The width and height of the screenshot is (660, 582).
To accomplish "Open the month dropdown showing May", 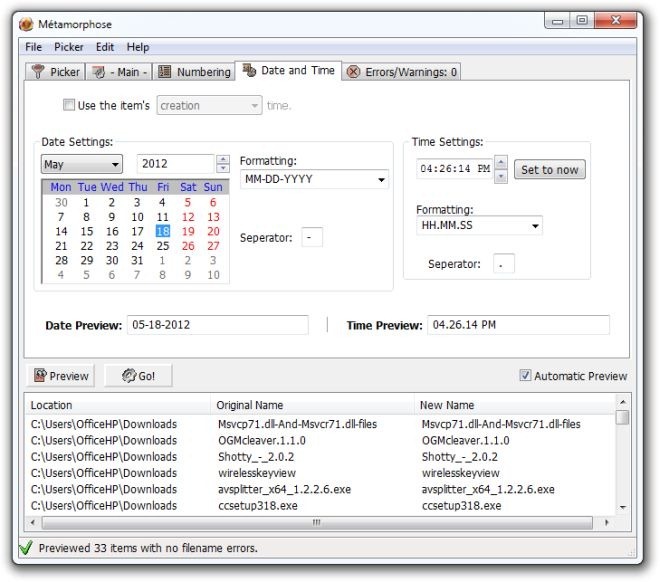I will pyautogui.click(x=81, y=164).
